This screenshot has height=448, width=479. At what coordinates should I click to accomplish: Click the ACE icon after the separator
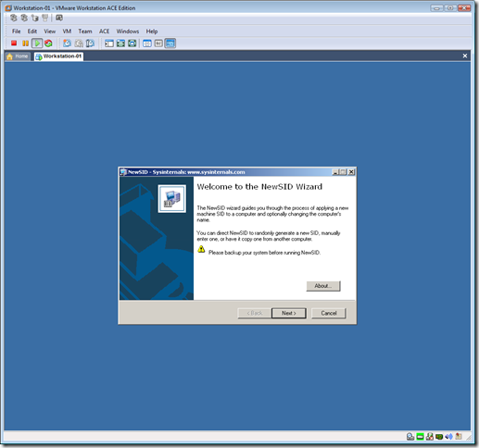59,18
